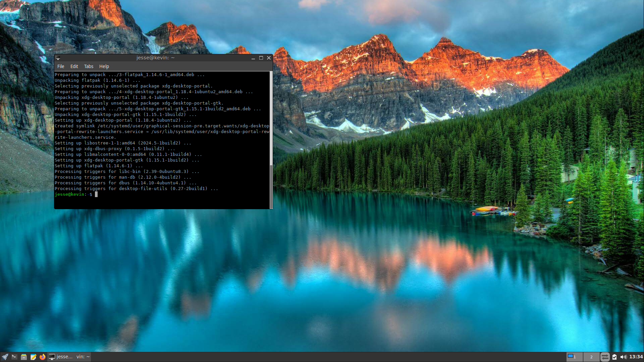Screen dimensions: 644x362
Task: Click 'Processing triggers for desktop-file-utils' line
Action: (136, 189)
